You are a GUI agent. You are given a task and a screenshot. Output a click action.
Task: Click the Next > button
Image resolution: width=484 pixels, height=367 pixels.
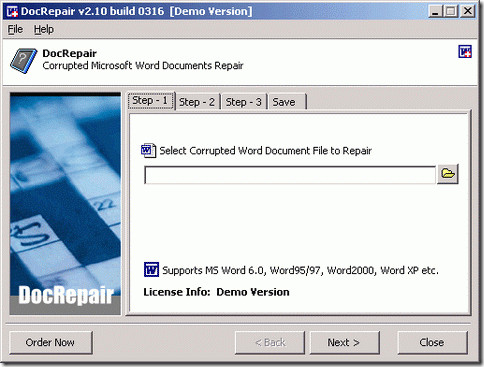(344, 342)
